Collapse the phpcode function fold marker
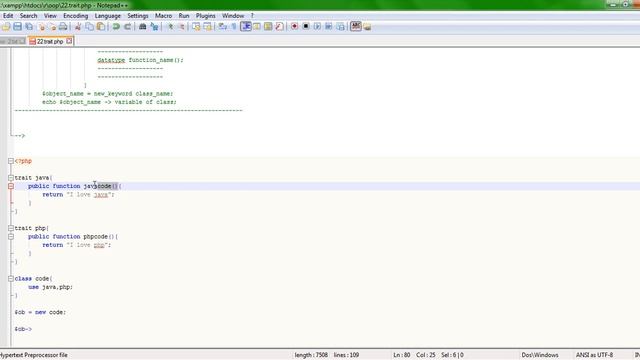640x360 pixels. click(x=11, y=237)
